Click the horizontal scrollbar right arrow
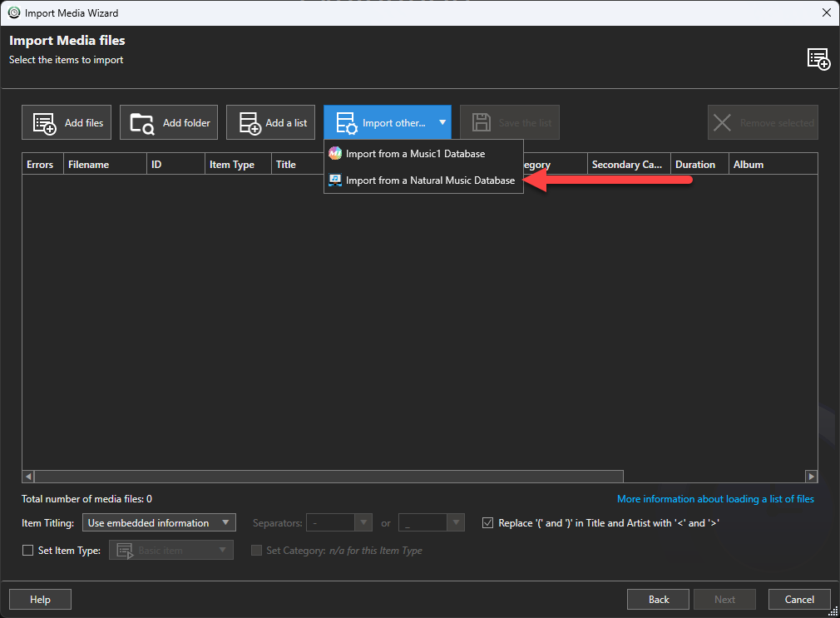Viewport: 840px width, 618px height. pos(811,476)
